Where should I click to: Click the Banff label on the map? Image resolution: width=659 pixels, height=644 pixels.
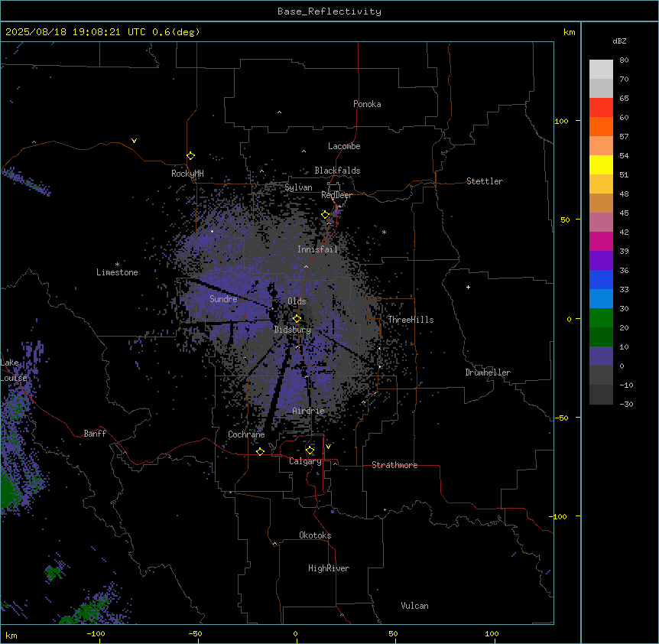tap(95, 434)
